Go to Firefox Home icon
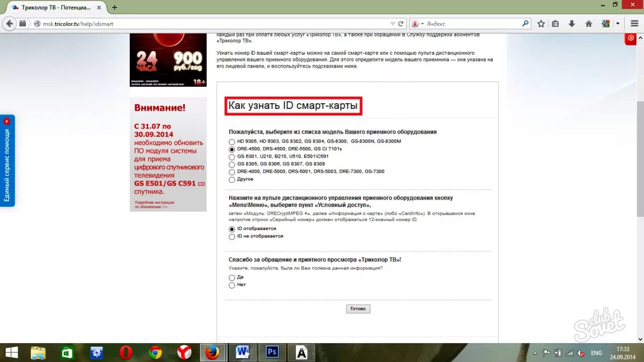This screenshot has width=644, height=362. (589, 24)
